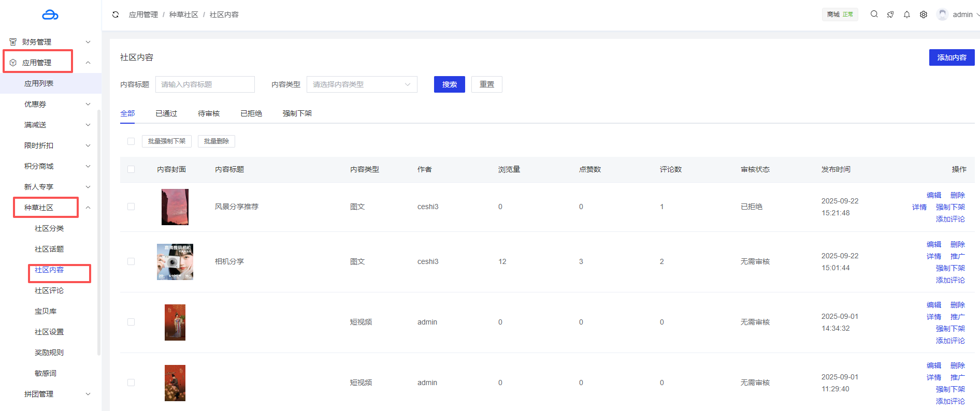
Task: Open the search magnifier icon in header
Action: pos(874,14)
